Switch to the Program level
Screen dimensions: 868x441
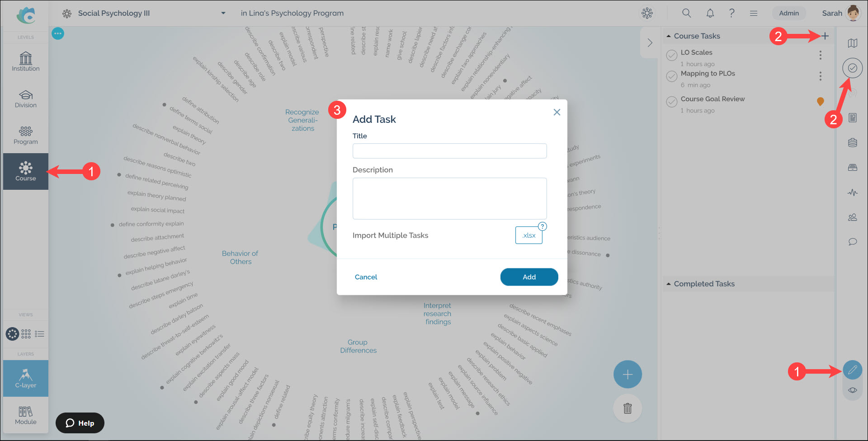tap(26, 135)
